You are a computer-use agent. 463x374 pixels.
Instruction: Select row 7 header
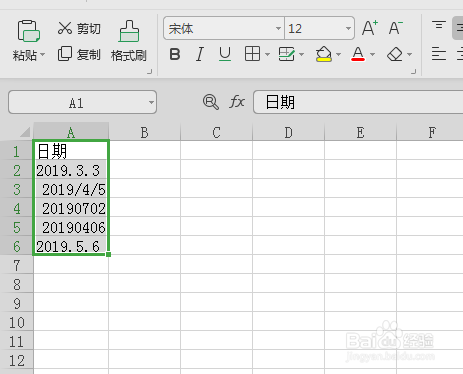pyautogui.click(x=17, y=265)
